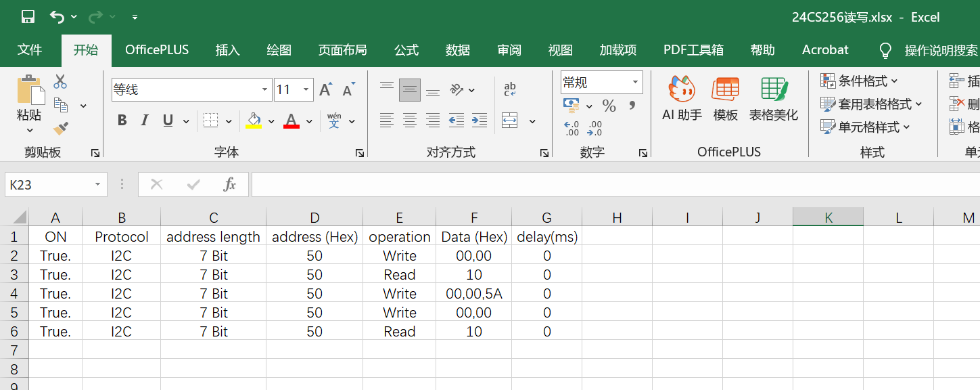Align text right
The image size is (980, 390).
[433, 121]
